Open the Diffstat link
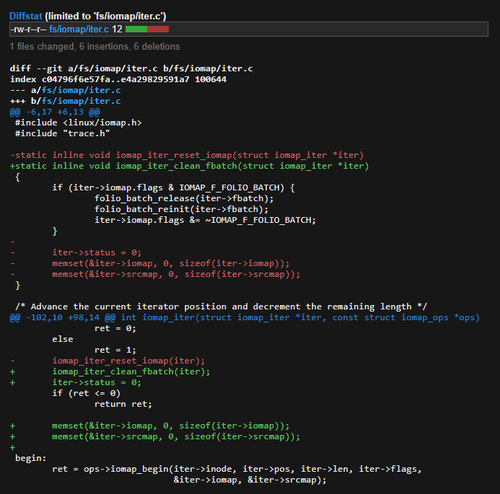500x494 pixels. tap(26, 16)
